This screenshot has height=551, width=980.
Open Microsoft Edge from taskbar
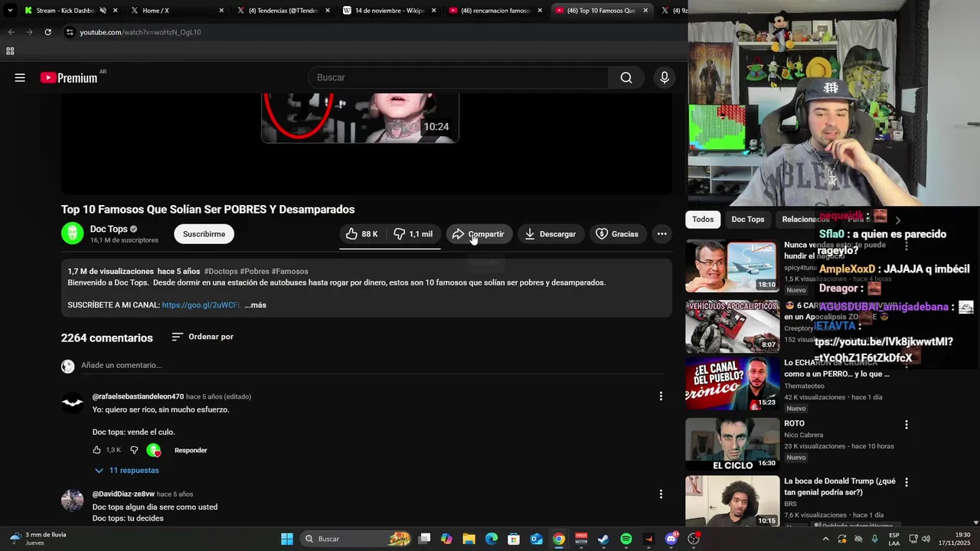[x=492, y=539]
